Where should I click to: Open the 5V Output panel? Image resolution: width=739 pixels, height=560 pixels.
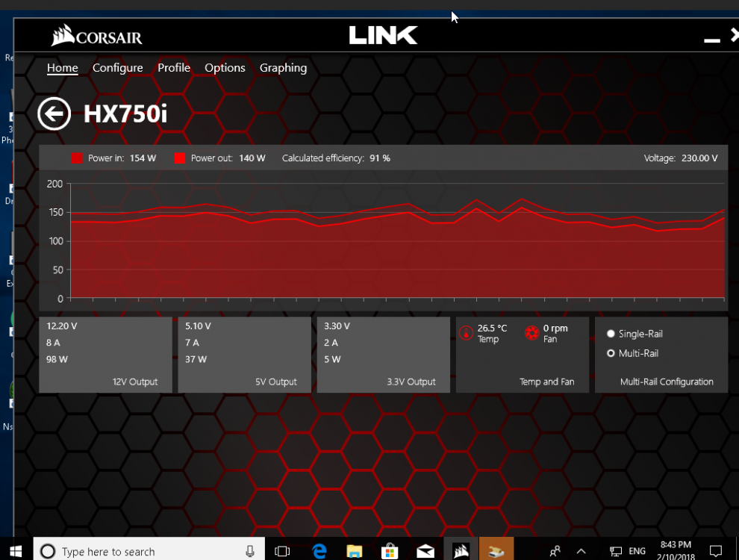(x=244, y=355)
